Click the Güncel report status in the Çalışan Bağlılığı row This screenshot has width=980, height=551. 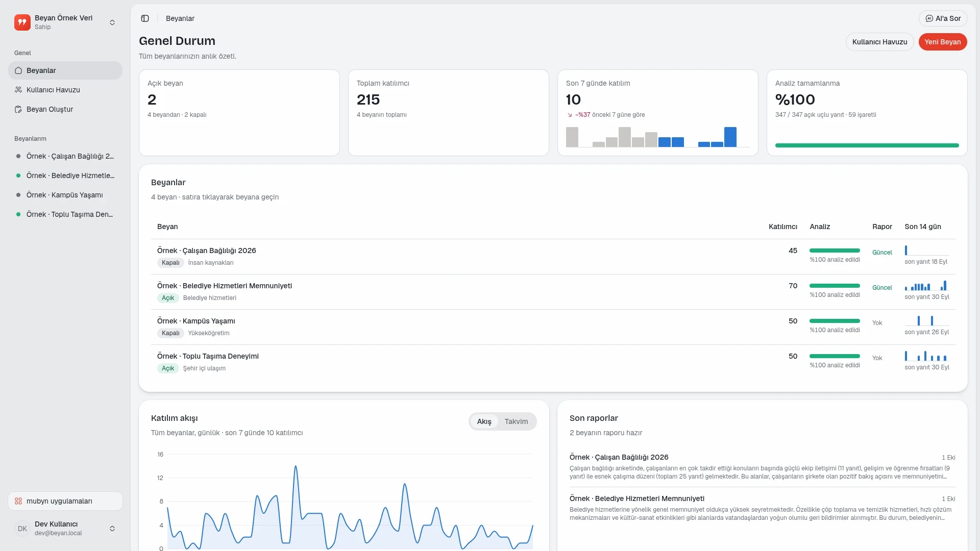pos(882,253)
